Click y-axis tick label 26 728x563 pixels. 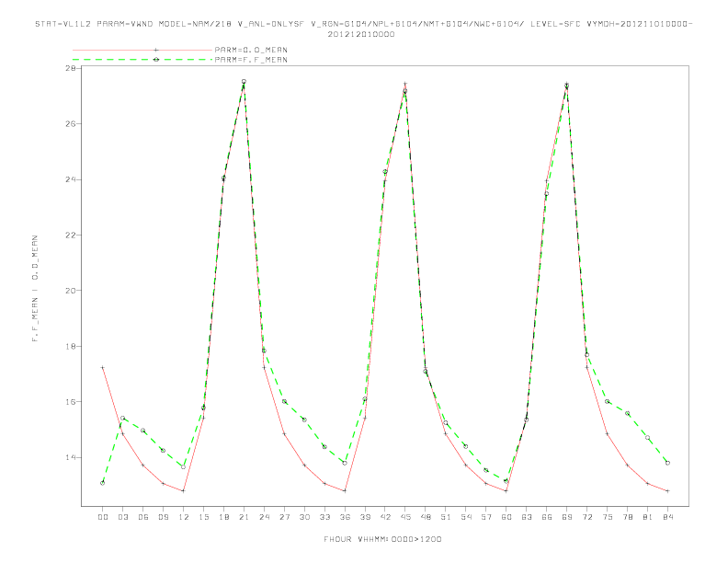coord(71,124)
